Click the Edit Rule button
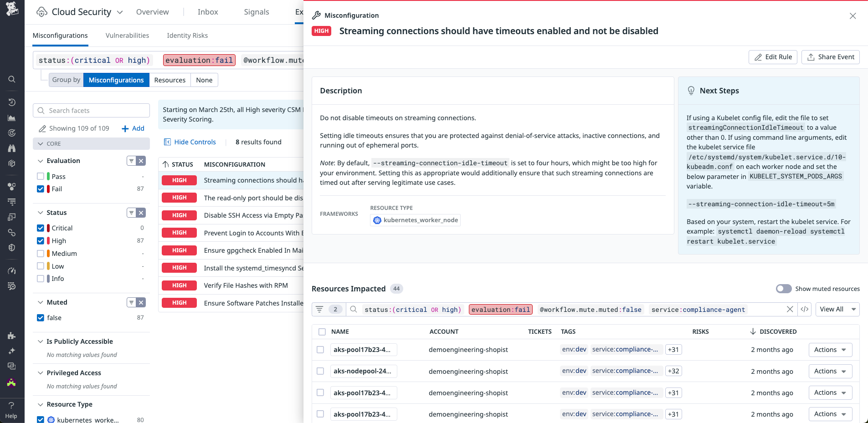The width and height of the screenshot is (868, 423). [773, 57]
